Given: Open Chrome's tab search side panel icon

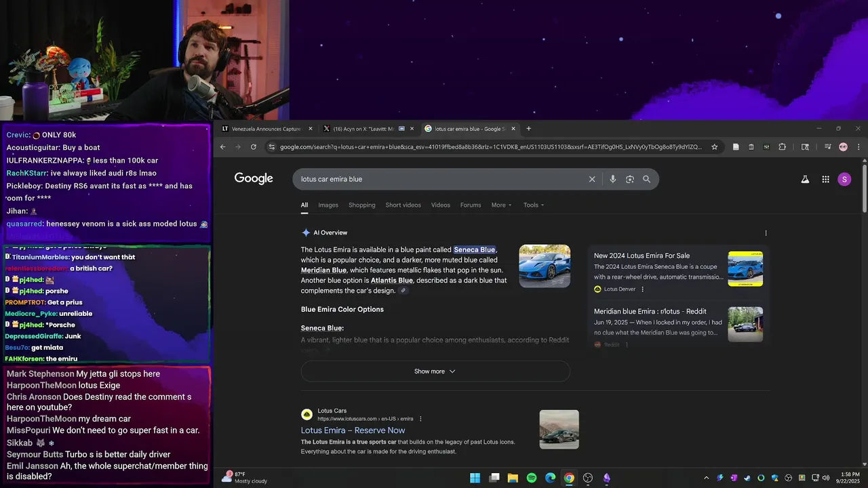Looking at the screenshot, I should point(805,147).
